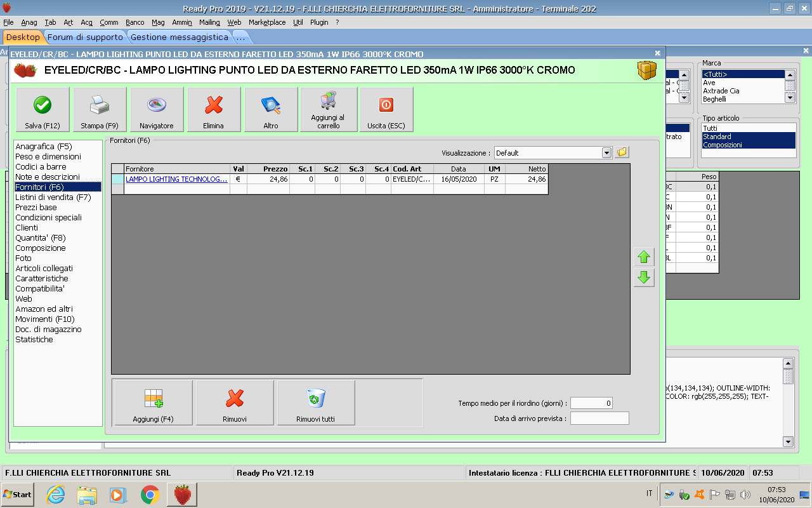
Task: Click Tempo medio per il riordino field
Action: pos(591,403)
